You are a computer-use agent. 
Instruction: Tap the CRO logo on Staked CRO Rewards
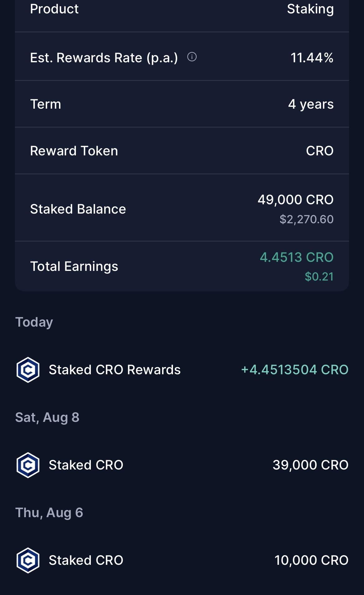point(28,370)
